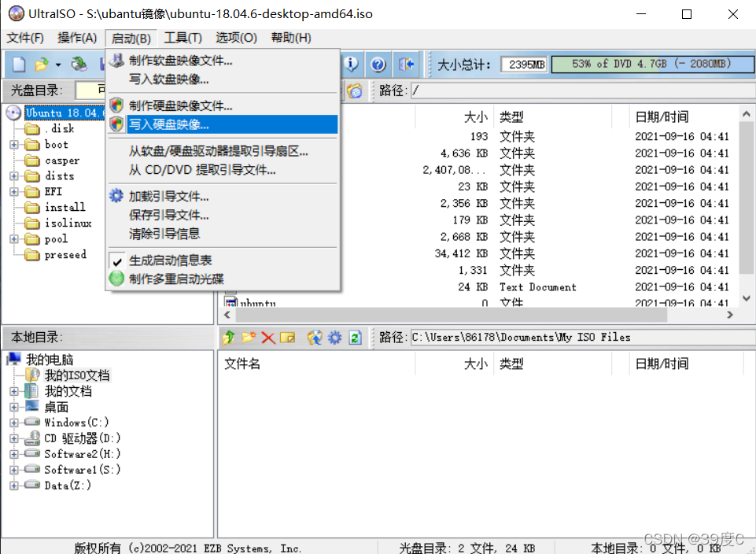This screenshot has width=756, height=554.
Task: Open the 文件(F) menu
Action: coord(25,38)
